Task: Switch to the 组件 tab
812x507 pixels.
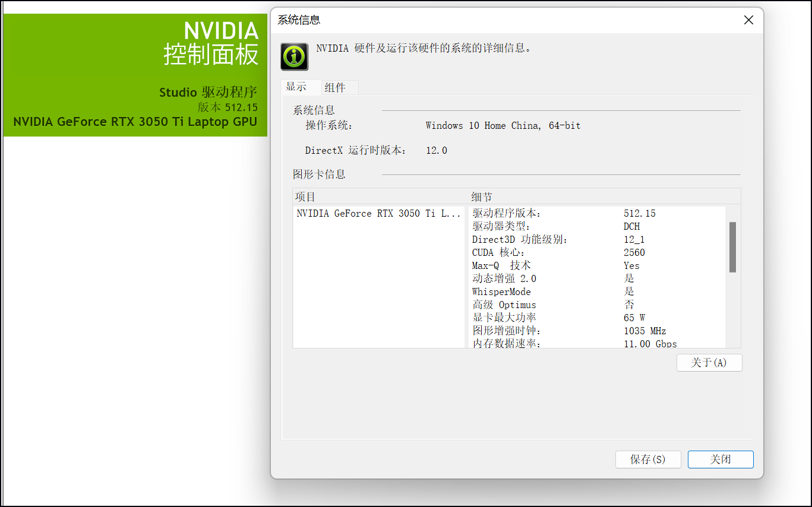Action: click(335, 88)
